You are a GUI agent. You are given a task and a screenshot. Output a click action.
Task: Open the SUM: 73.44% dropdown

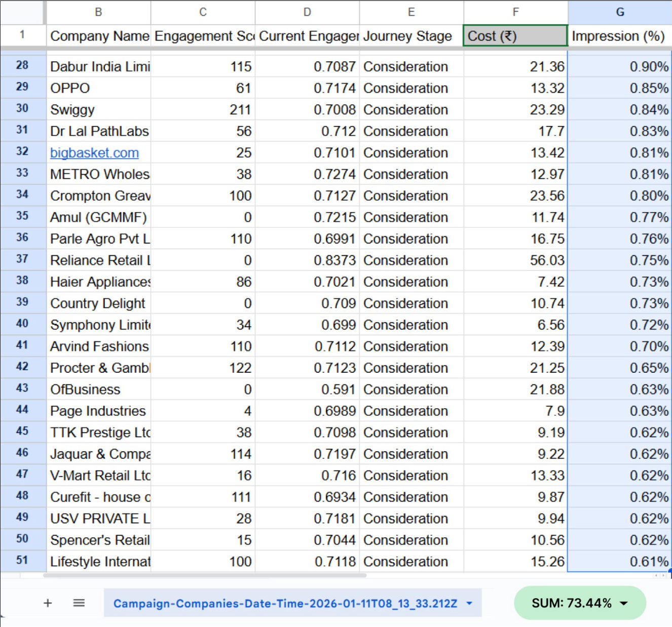[x=580, y=603]
